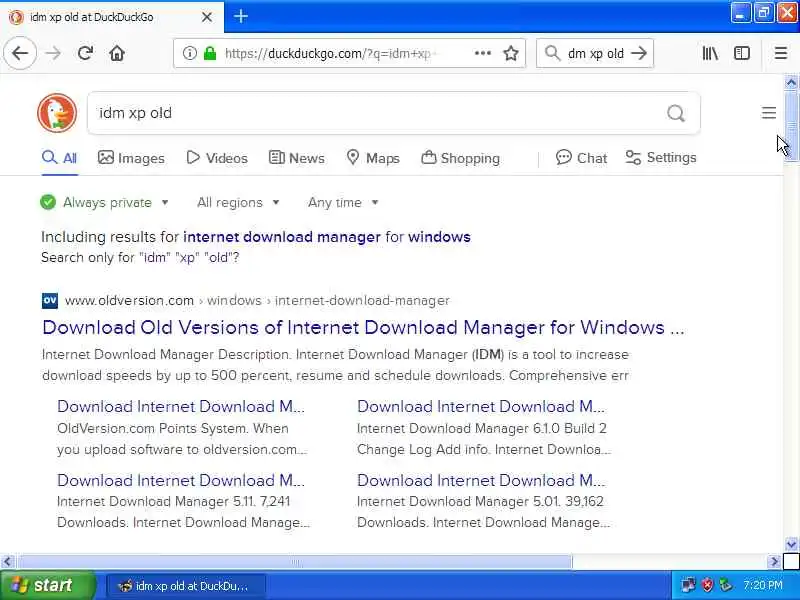Click the www.oldversion.com result URL
Viewport: 800px width, 600px height.
pyautogui.click(x=129, y=301)
